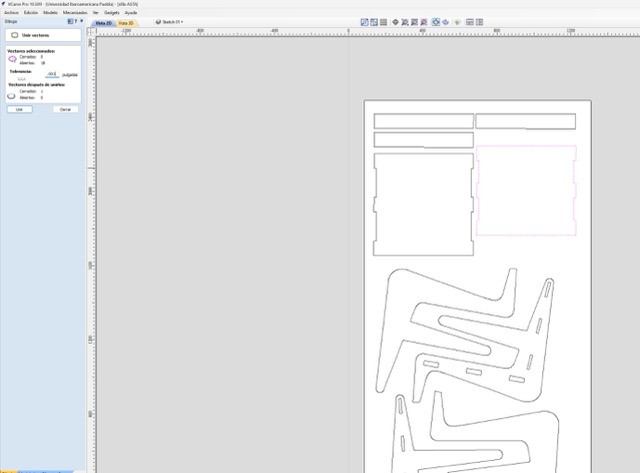The image size is (640, 473).
Task: Click the blue joined-vectors result icon
Action: (11, 96)
